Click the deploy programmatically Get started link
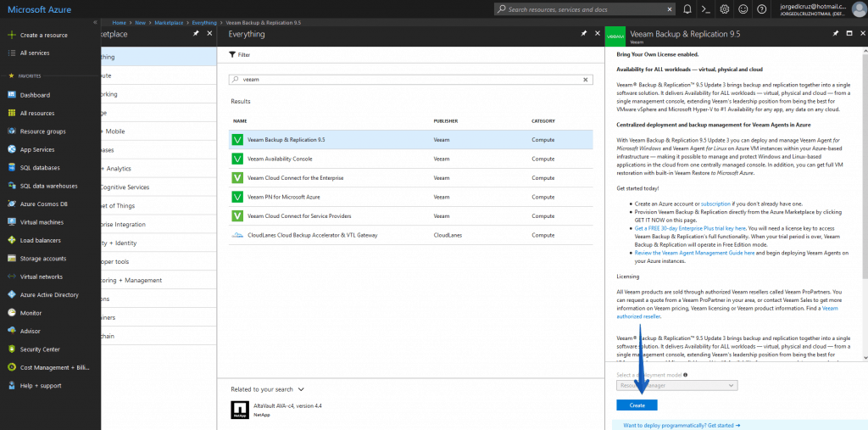Viewport: 868px width, 430px height. click(682, 425)
